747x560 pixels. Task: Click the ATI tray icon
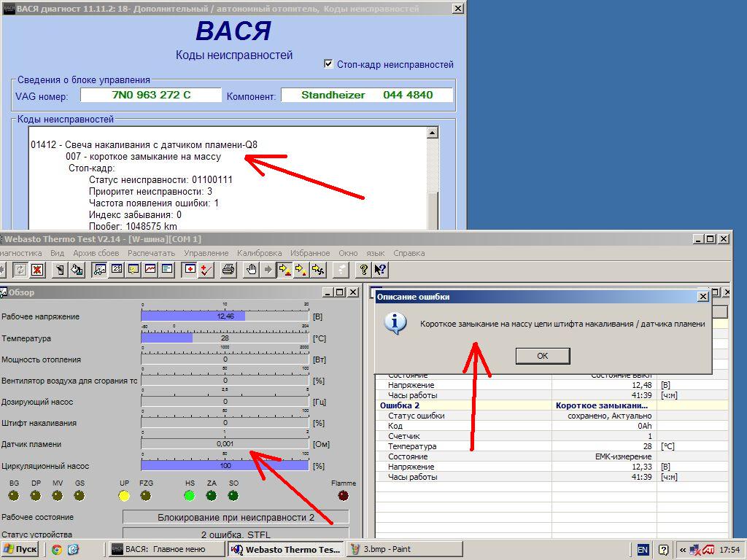tap(708, 550)
